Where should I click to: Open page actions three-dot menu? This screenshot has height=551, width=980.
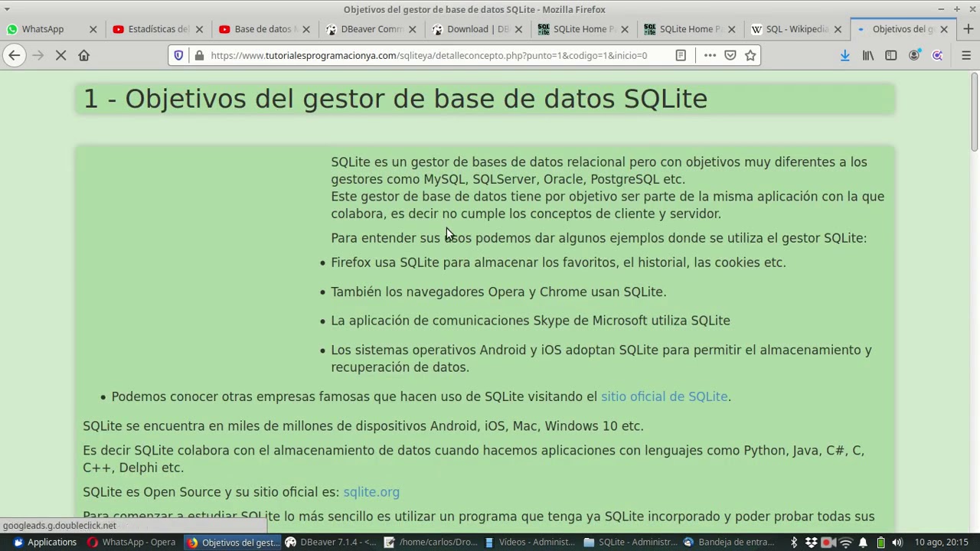(710, 55)
